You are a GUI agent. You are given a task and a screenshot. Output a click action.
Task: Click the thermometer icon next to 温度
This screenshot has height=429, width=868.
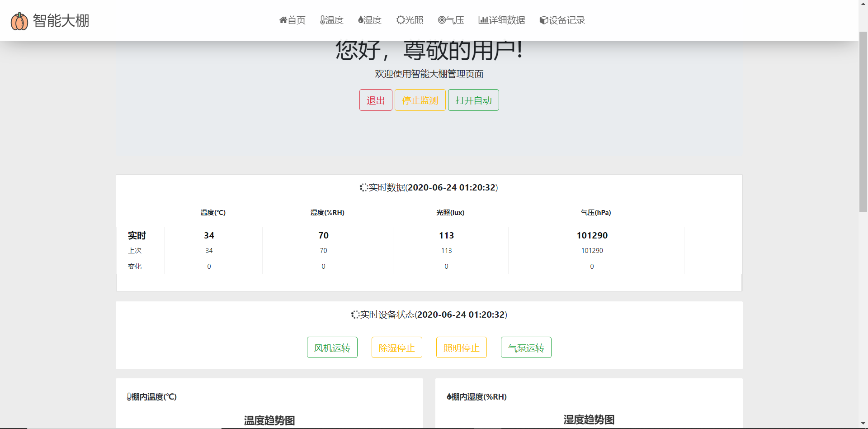[322, 20]
